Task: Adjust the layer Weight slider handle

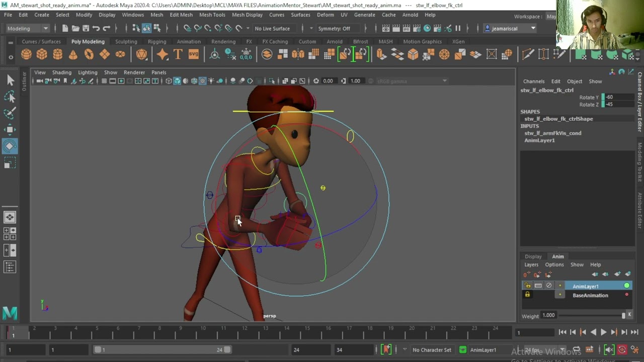Action: (x=623, y=315)
